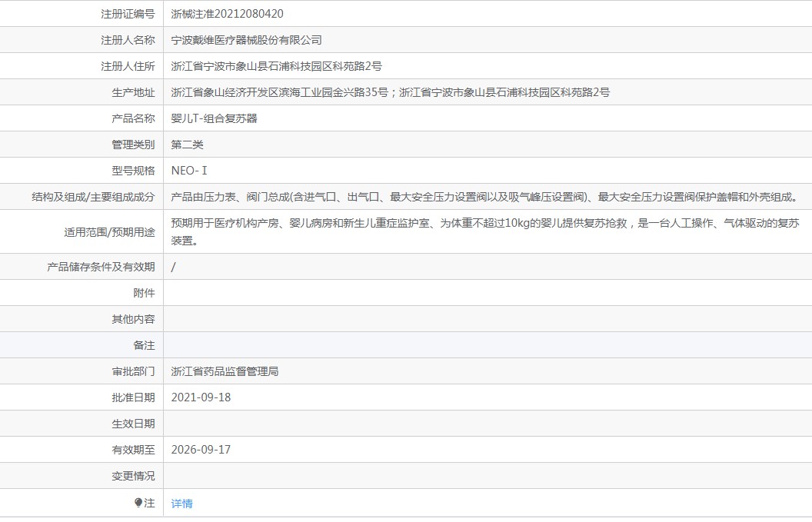The height and width of the screenshot is (522, 812).
Task: Select the product name 婴儿T-组合复苏器
Action: point(215,118)
